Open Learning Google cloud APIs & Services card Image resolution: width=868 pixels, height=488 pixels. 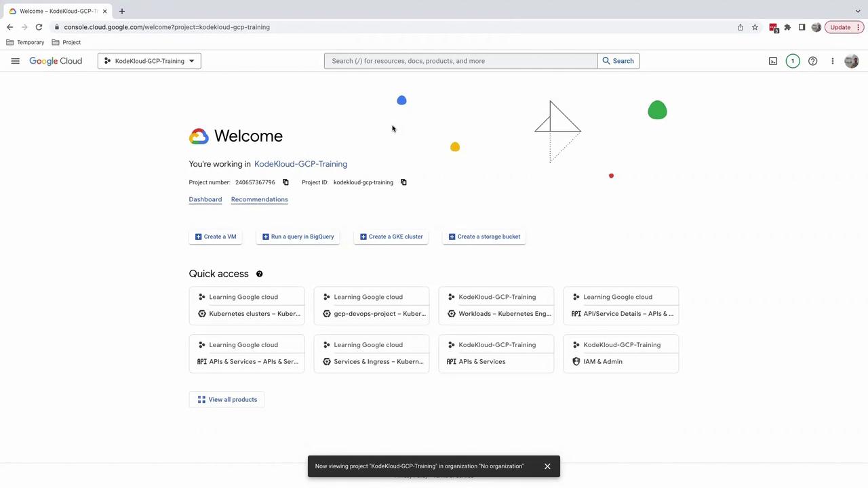[247, 354]
